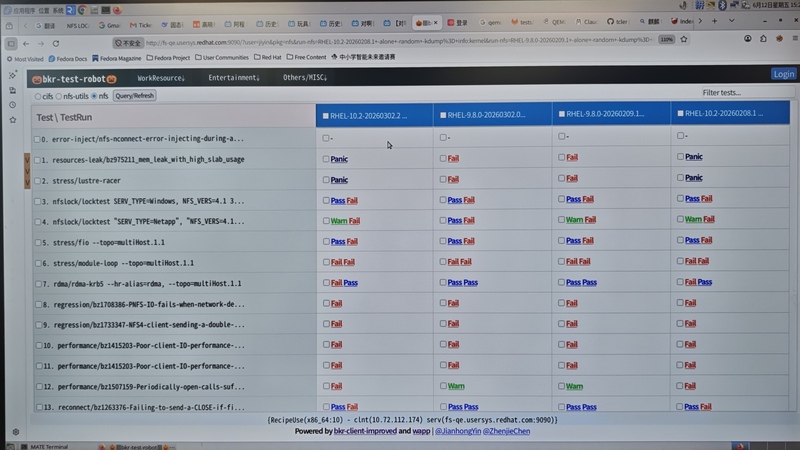Open 应用程序 menu in the top panel
800x450 pixels.
(x=19, y=10)
